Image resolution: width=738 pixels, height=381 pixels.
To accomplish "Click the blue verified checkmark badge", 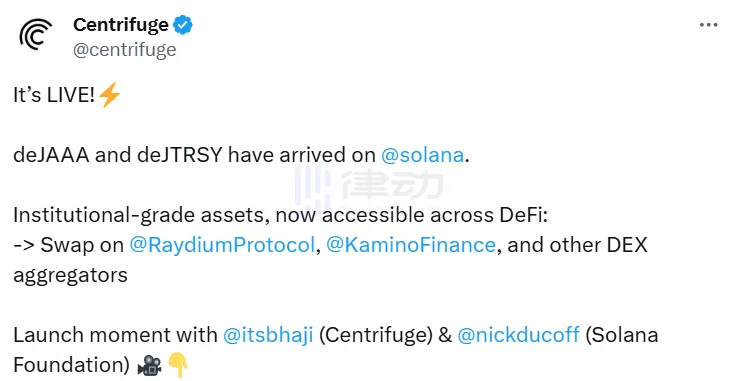I will pyautogui.click(x=183, y=24).
